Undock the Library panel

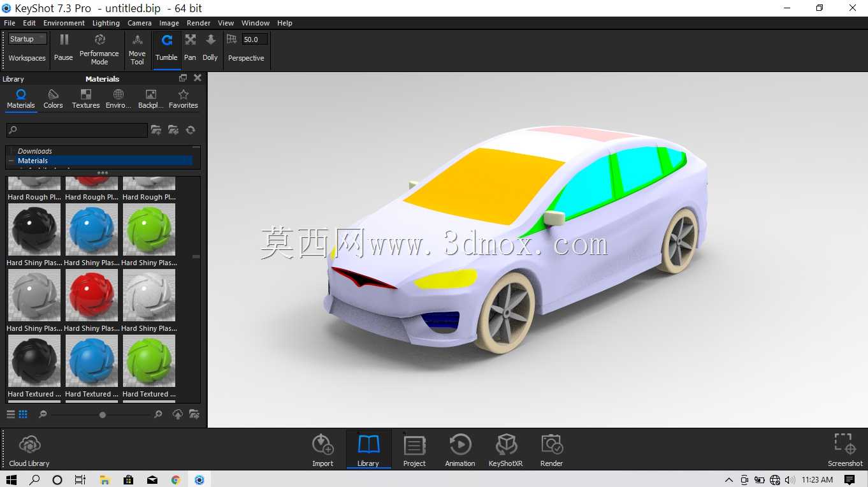(x=183, y=78)
